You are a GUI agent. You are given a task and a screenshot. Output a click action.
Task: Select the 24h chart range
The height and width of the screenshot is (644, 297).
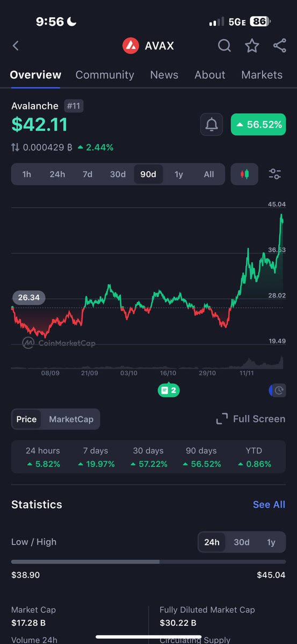pyautogui.click(x=57, y=174)
